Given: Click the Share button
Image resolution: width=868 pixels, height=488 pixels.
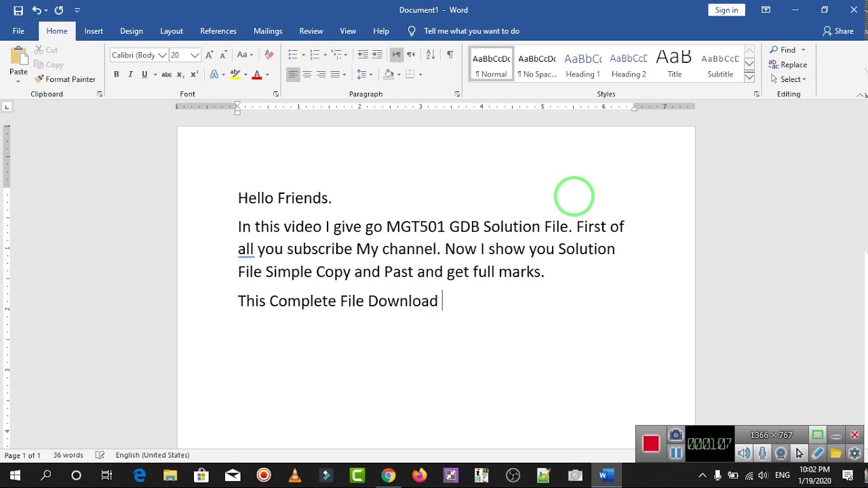Looking at the screenshot, I should tap(838, 31).
